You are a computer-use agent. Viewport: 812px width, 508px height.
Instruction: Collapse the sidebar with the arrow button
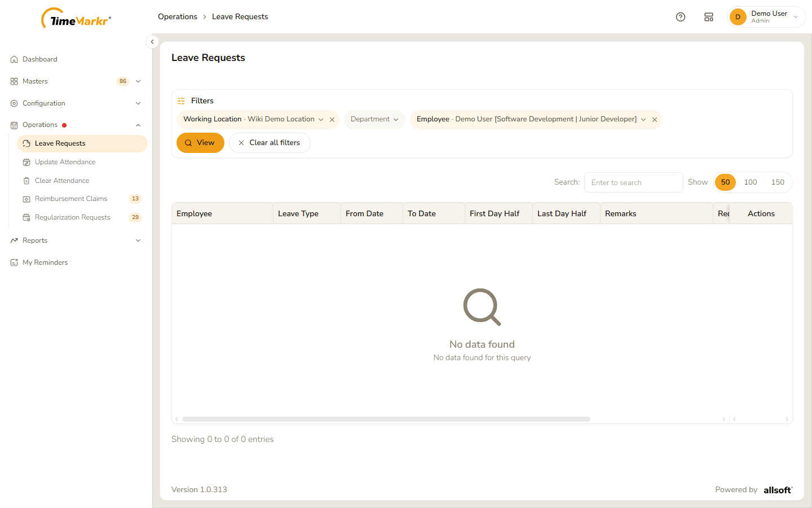pos(152,42)
